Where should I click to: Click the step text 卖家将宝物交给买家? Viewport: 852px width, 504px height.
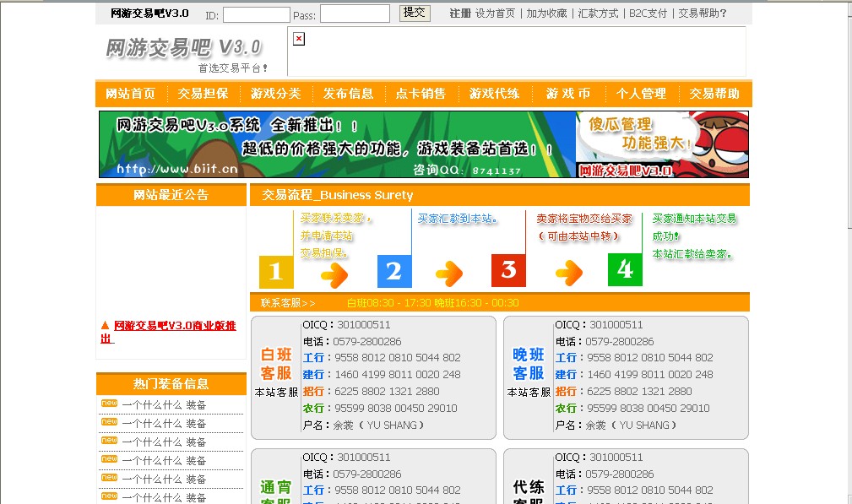[x=584, y=219]
